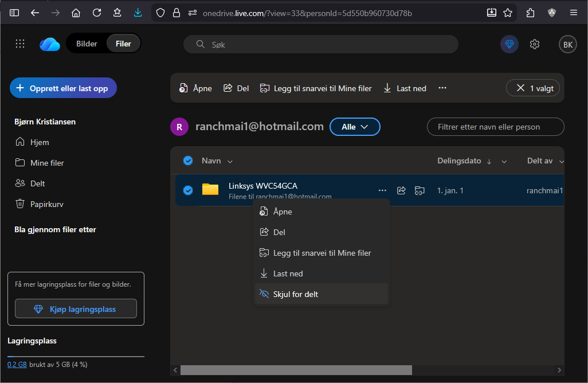
Task: Click the Linksys WVC54GCA folder icon
Action: point(210,189)
